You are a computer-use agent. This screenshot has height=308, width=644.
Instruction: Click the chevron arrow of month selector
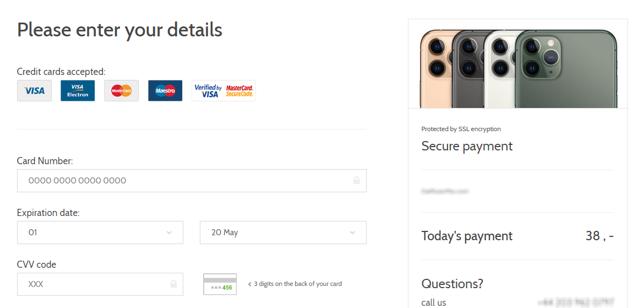(169, 233)
